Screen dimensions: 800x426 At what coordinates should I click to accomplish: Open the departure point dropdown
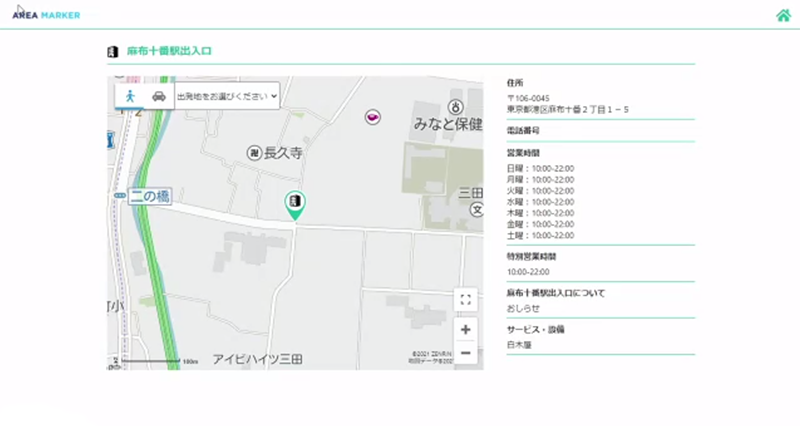click(226, 97)
